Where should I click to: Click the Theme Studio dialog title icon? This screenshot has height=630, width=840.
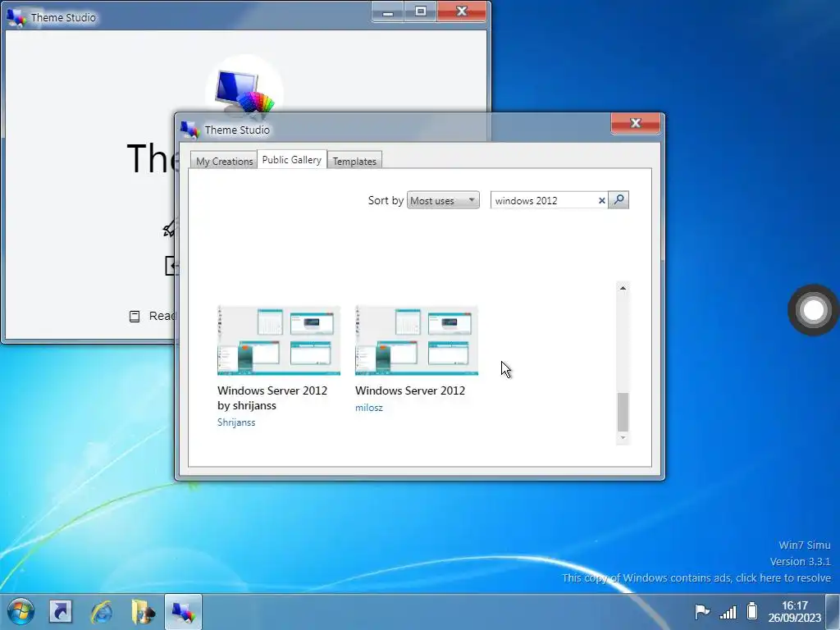(x=189, y=130)
